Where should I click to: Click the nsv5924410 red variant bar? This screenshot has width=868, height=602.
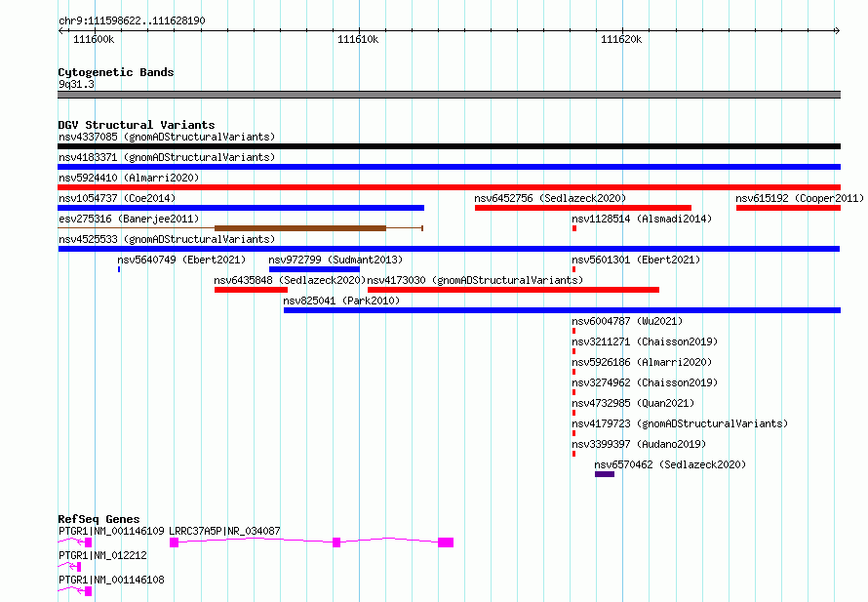(449, 187)
